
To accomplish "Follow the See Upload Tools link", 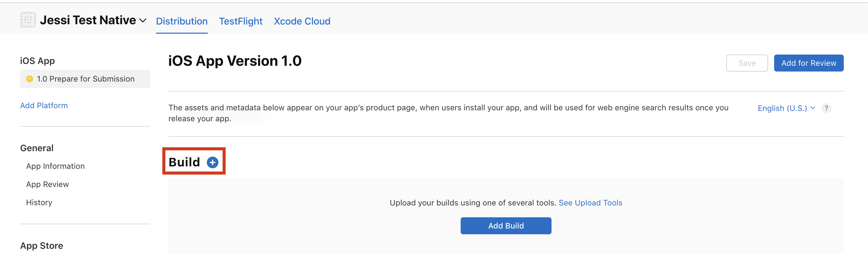I will point(590,203).
